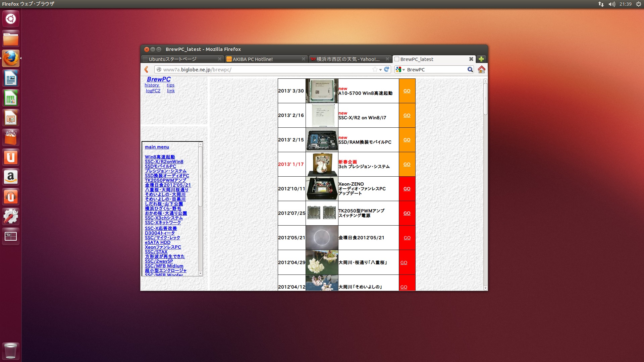The image size is (644, 362).
Task: Click the GO link for A10-5700 Win8高速起動
Action: point(407,91)
